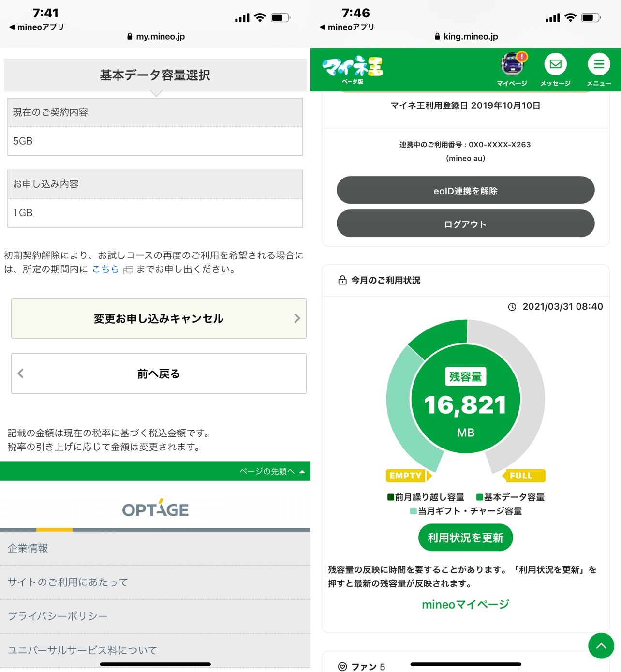Viewport: 621px width, 672px height.
Task: Tap the padlock icon beside king.mineo.jp
Action: click(x=437, y=36)
